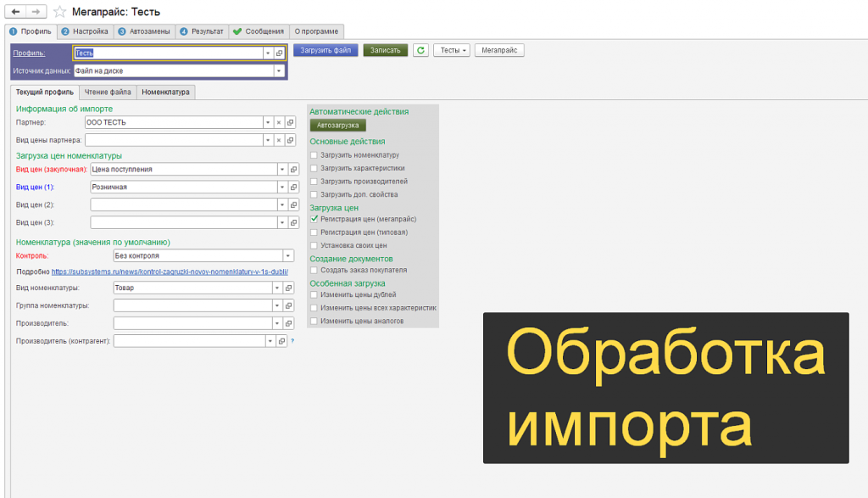Click into the Вид цен (2) field
The width and height of the screenshot is (868, 498).
pyautogui.click(x=183, y=204)
